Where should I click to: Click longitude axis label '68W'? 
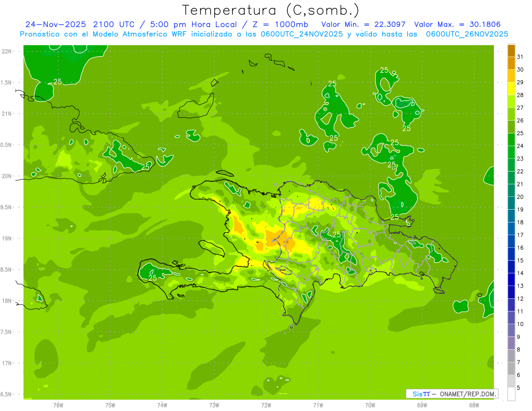(x=473, y=405)
